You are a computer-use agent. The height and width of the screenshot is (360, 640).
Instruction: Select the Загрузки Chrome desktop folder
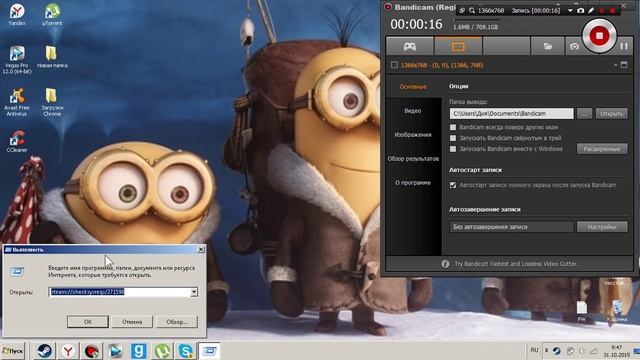click(52, 102)
